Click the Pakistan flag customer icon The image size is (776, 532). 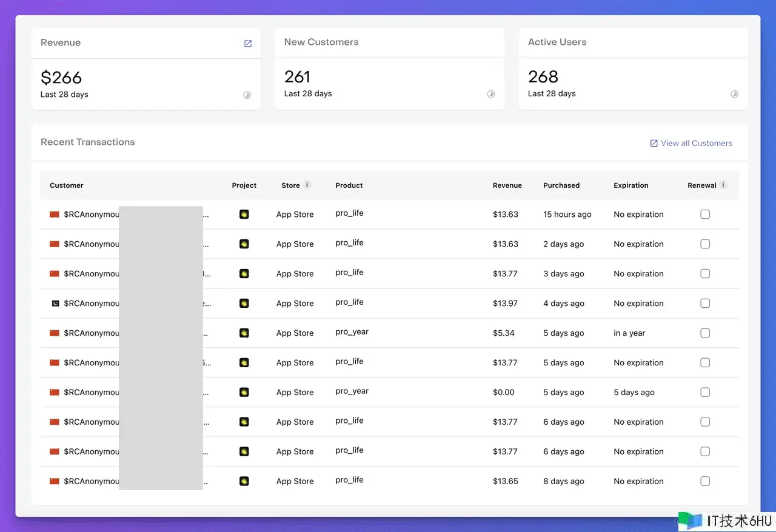(x=55, y=304)
